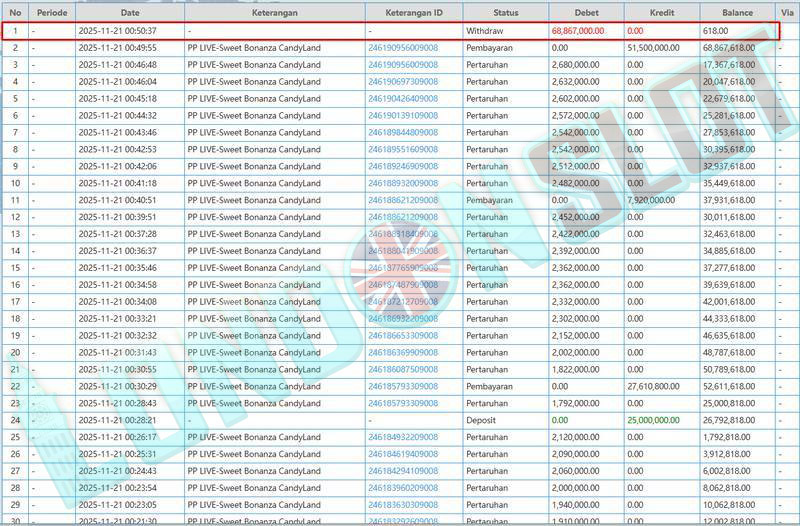This screenshot has height=526, width=800.
Task: Select the Withdraw status cell
Action: (485, 31)
